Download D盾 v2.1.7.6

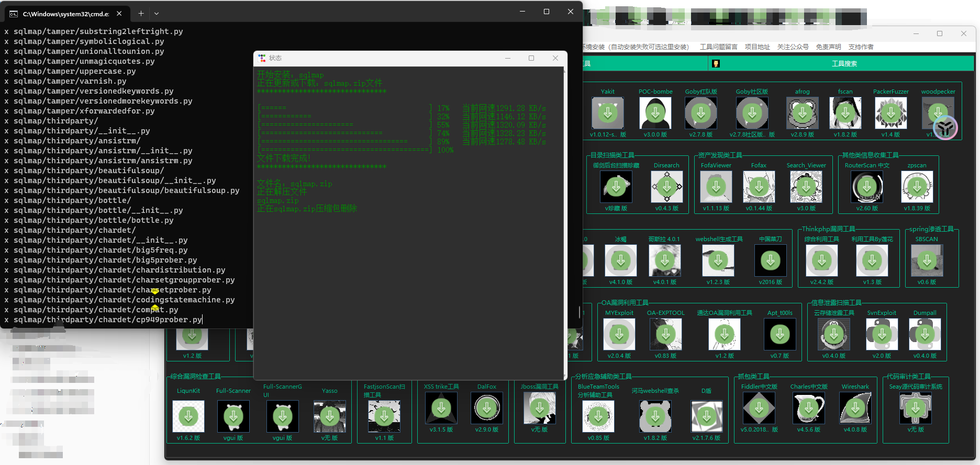click(x=707, y=416)
